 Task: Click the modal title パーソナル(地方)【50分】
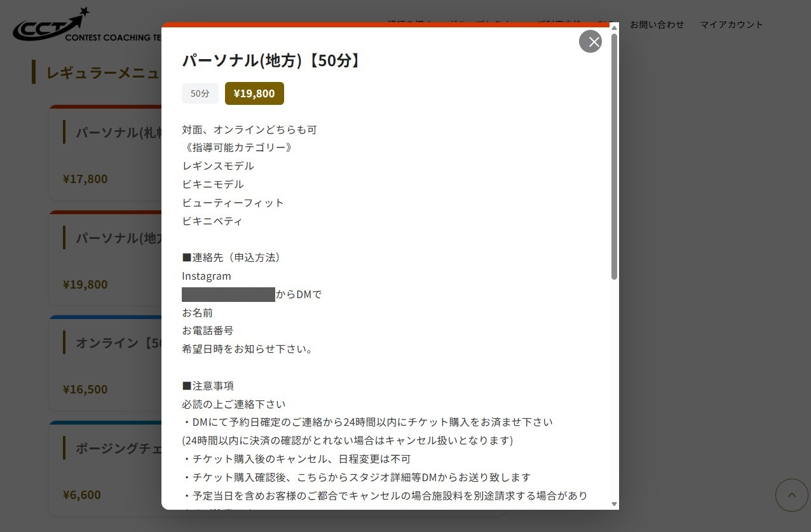click(272, 61)
